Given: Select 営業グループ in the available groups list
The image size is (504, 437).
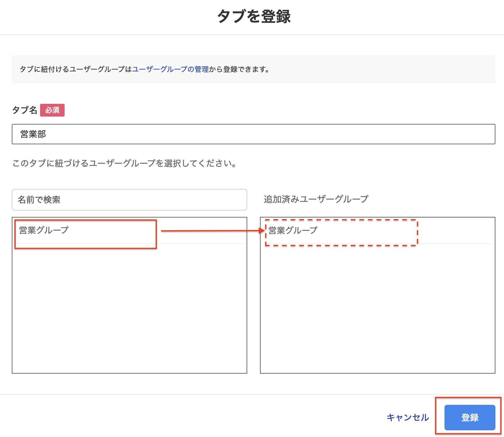Looking at the screenshot, I should pyautogui.click(x=129, y=231).
